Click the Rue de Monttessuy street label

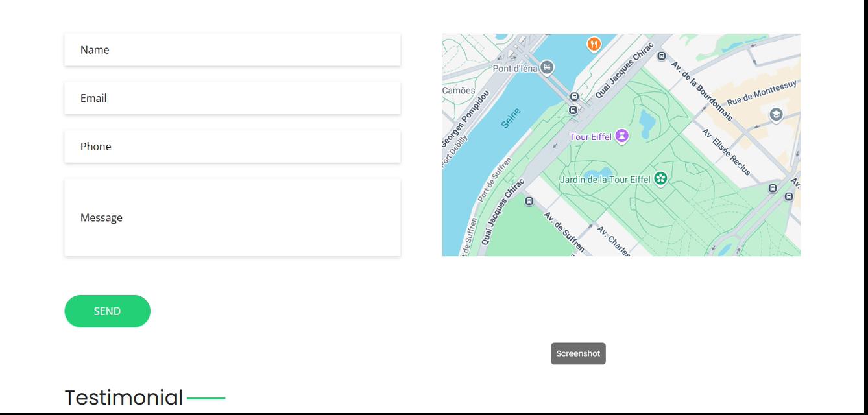pyautogui.click(x=762, y=93)
